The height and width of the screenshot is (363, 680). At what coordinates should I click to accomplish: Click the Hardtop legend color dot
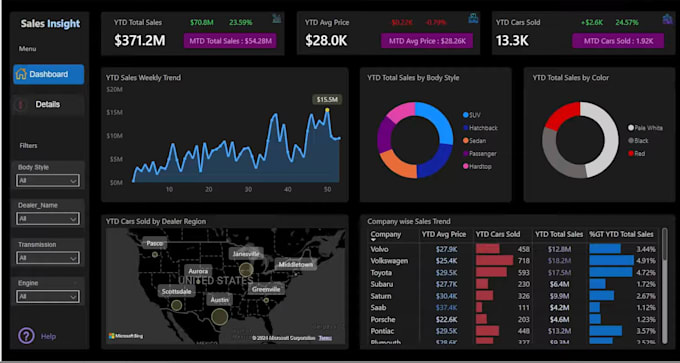(466, 166)
